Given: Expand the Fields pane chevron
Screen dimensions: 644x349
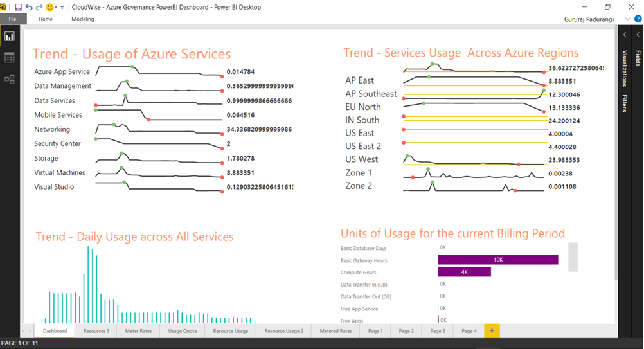Looking at the screenshot, I should 638,35.
